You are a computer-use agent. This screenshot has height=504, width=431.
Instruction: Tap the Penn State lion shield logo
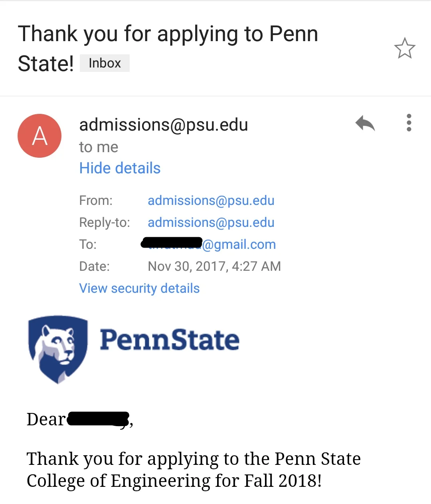58,349
